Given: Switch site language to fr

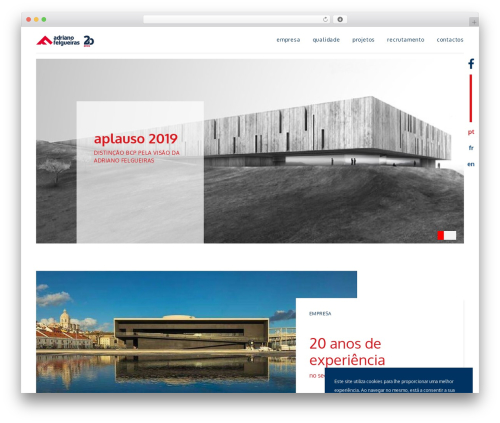Looking at the screenshot, I should [471, 148].
